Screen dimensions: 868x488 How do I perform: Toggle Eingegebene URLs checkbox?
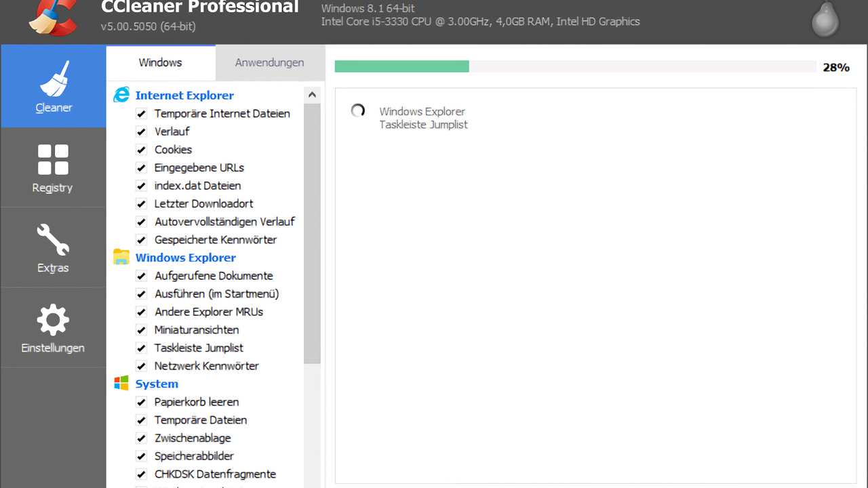click(x=141, y=167)
